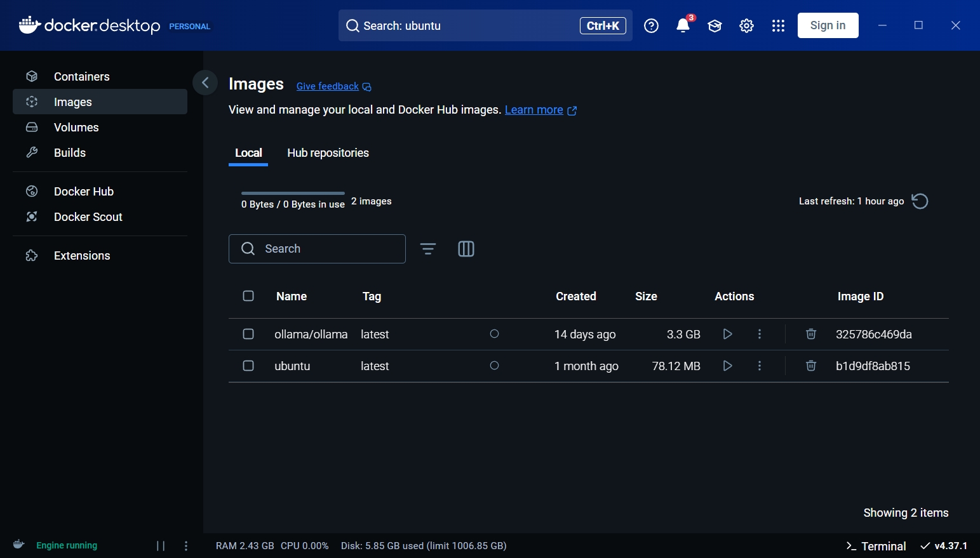This screenshot has width=980, height=558.
Task: Click the 3.3 GB size cell
Action: coord(683,335)
